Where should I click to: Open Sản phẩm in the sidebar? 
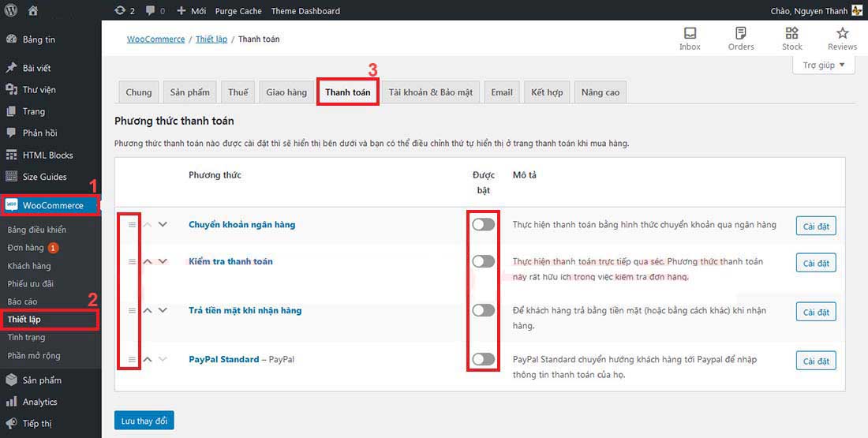tap(41, 380)
